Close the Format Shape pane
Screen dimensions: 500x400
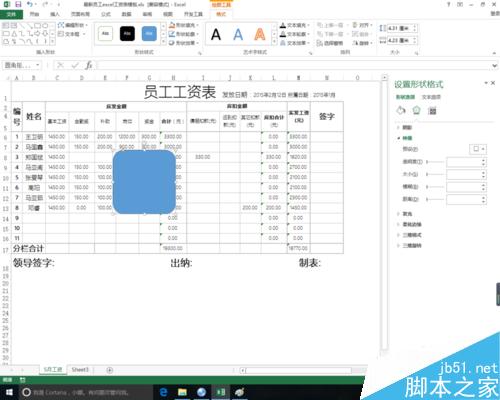coord(493,83)
